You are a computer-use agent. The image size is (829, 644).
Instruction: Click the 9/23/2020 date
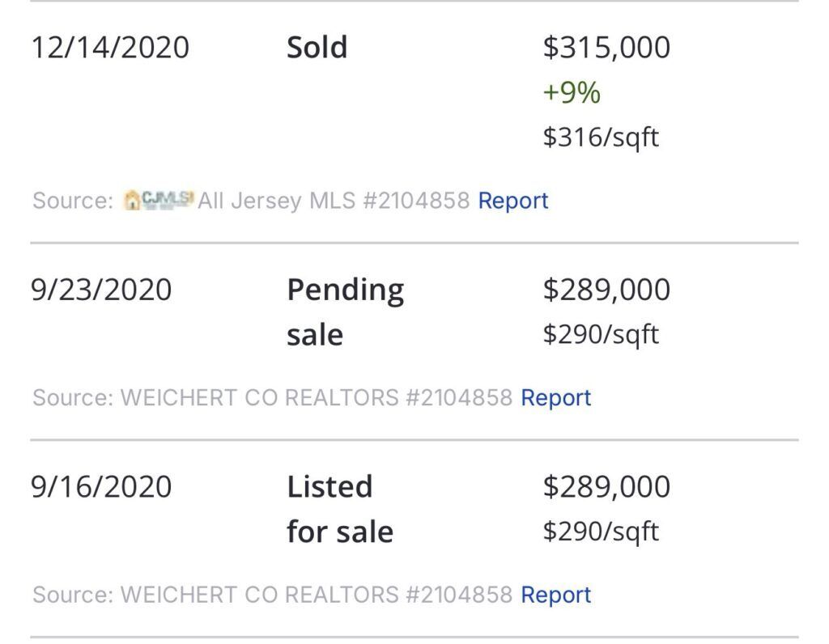click(101, 290)
